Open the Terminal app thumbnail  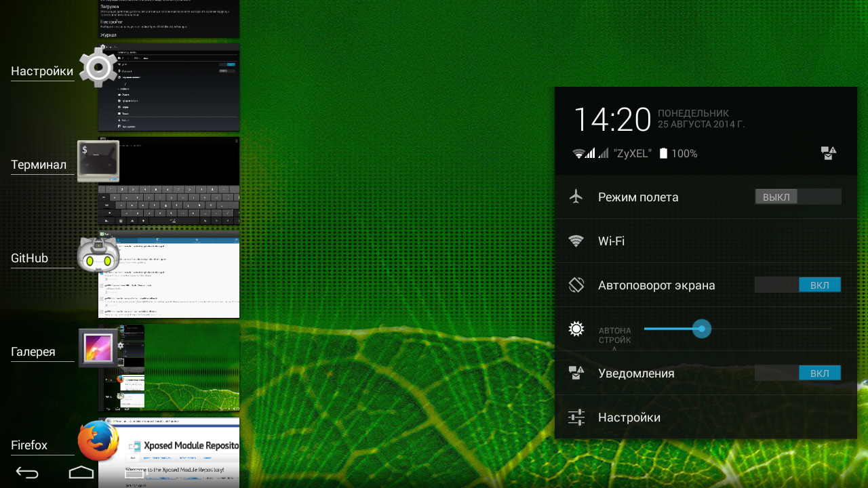pos(169,180)
